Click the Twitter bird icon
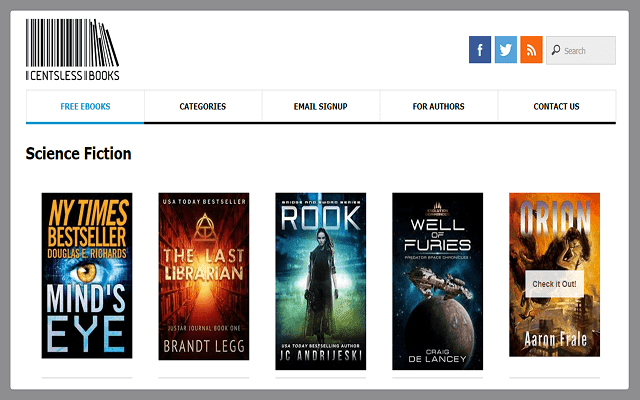 [506, 50]
